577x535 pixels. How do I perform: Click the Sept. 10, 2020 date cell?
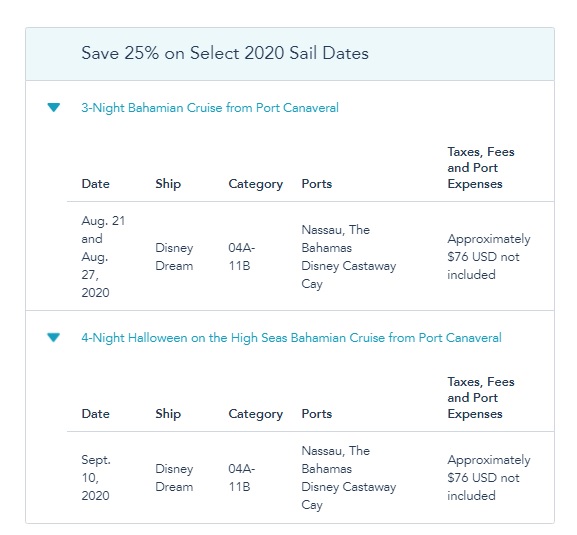[x=96, y=478]
